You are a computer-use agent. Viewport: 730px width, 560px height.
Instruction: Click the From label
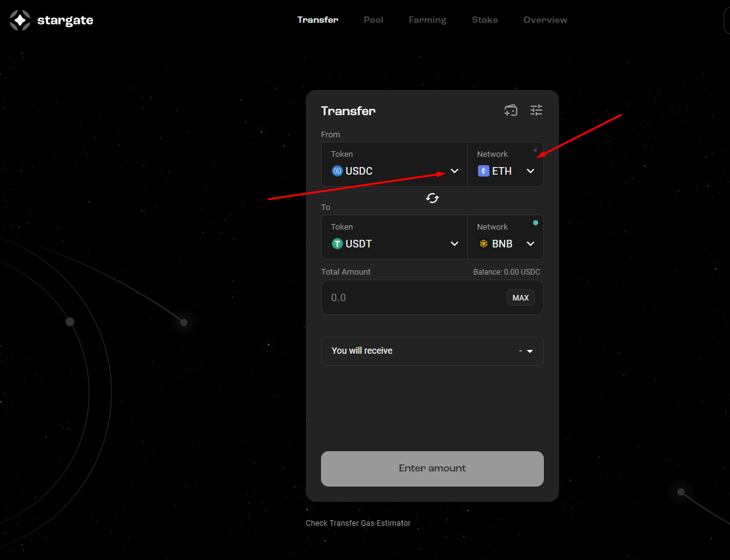click(x=330, y=134)
